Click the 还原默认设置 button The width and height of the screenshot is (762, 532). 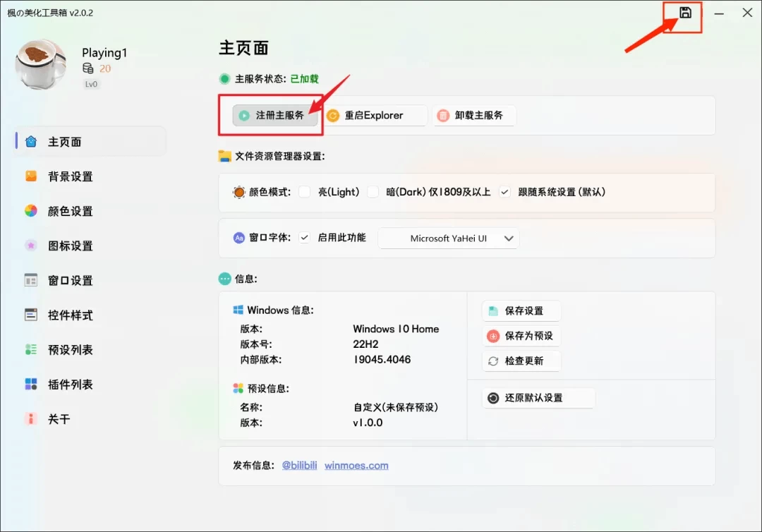click(x=539, y=398)
